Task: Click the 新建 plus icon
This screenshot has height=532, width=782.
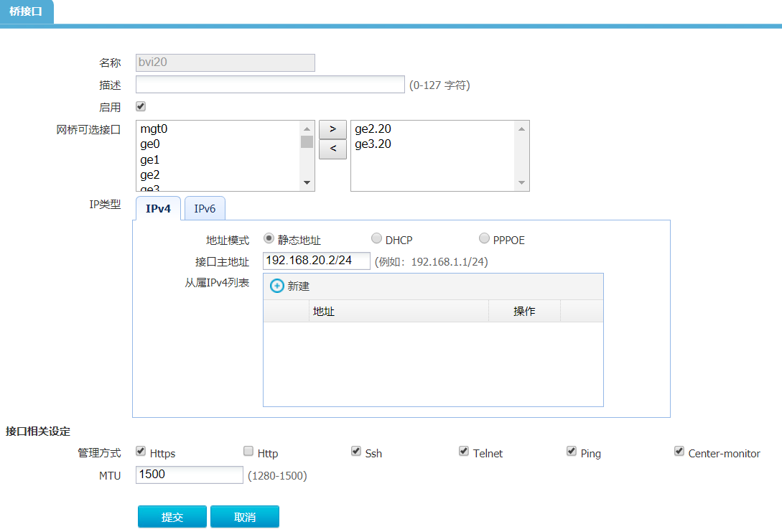Action: tap(276, 286)
